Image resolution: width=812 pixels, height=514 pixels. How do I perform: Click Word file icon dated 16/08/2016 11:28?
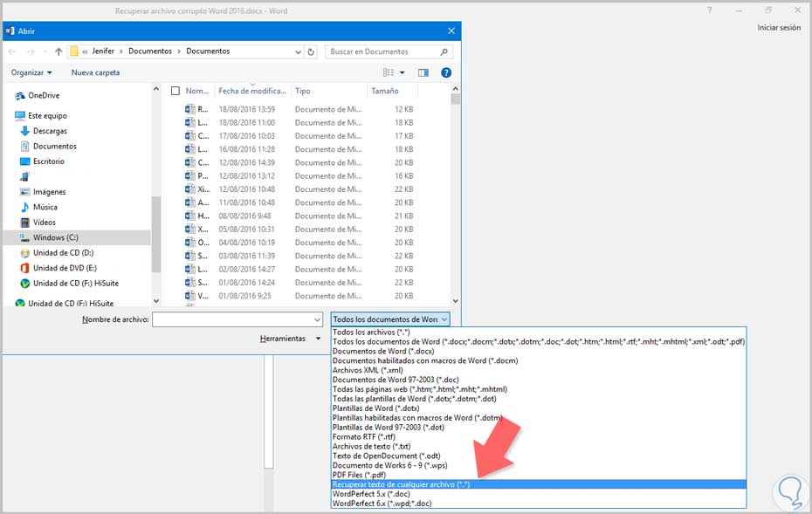tap(190, 149)
